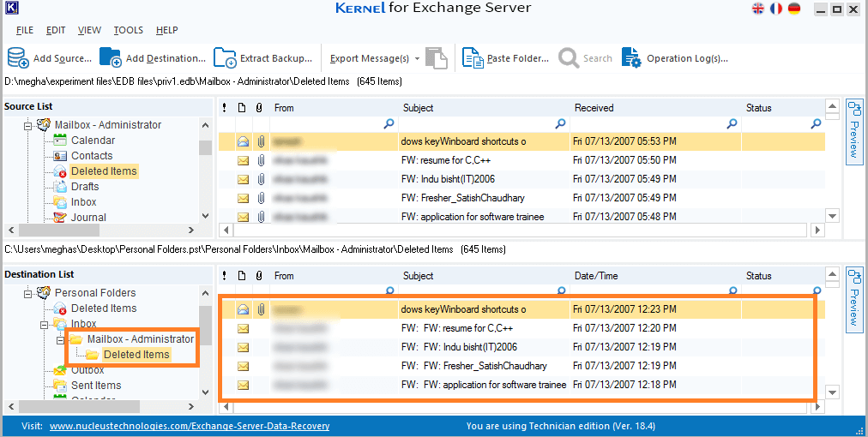The width and height of the screenshot is (868, 437).
Task: Click envelope icon of source 'FW: resume for C,C++' row
Action: (243, 160)
